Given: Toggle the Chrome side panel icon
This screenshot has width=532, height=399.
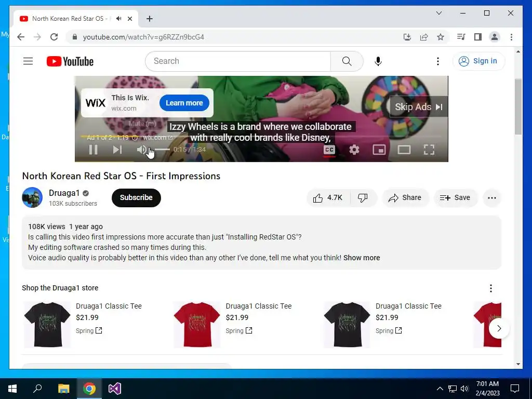Looking at the screenshot, I should coord(478,37).
